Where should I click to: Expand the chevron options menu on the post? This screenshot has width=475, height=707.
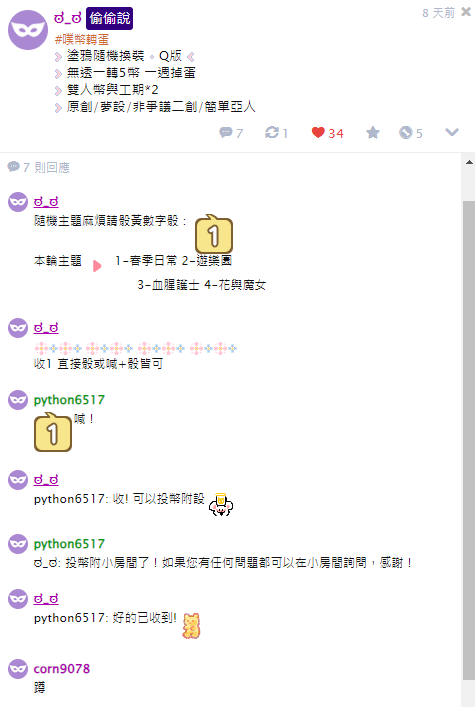pyautogui.click(x=452, y=132)
